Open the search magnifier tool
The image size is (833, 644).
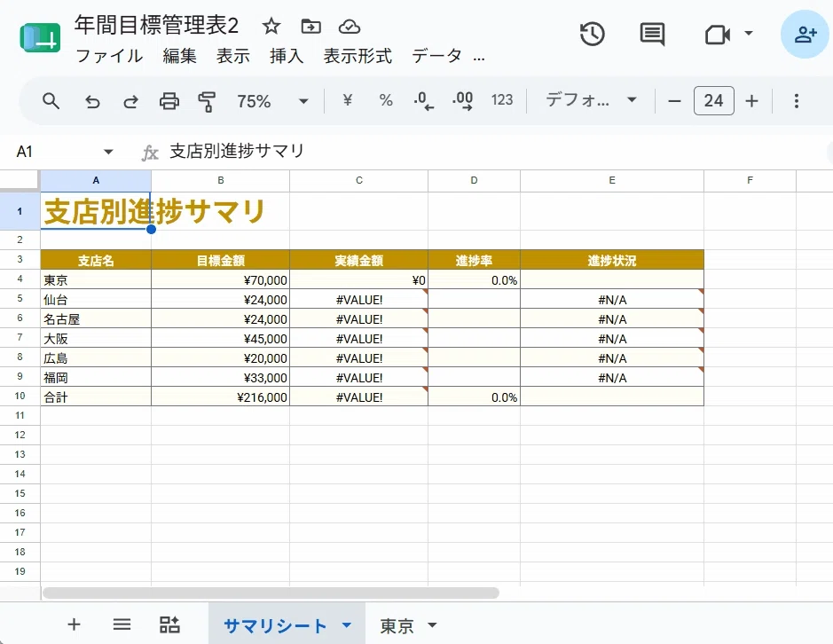(51, 100)
